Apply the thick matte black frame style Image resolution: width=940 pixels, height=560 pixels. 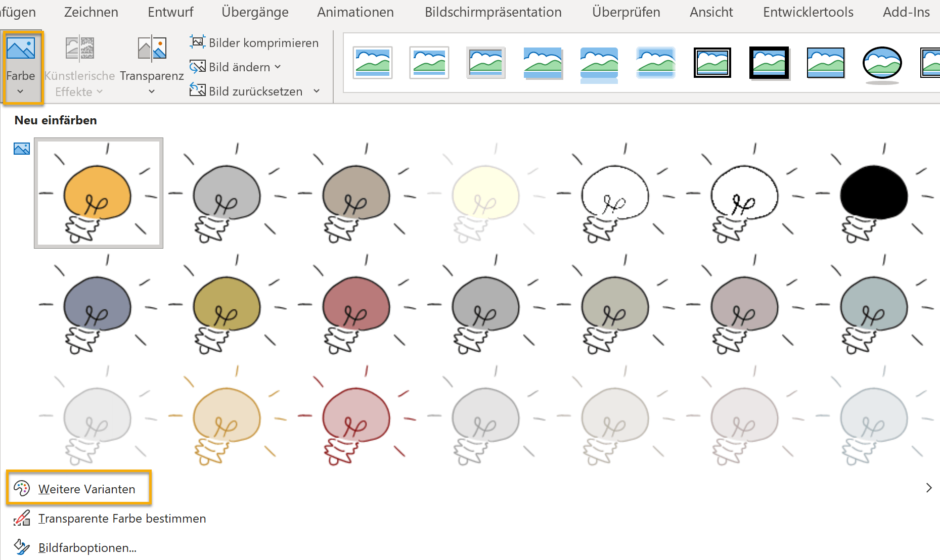coord(769,63)
